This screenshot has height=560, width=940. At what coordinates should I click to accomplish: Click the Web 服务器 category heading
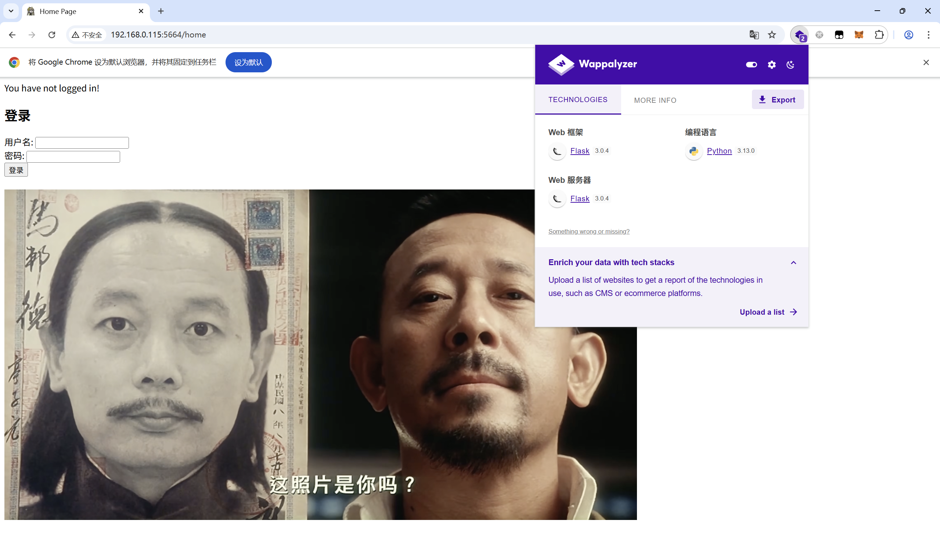pyautogui.click(x=569, y=180)
